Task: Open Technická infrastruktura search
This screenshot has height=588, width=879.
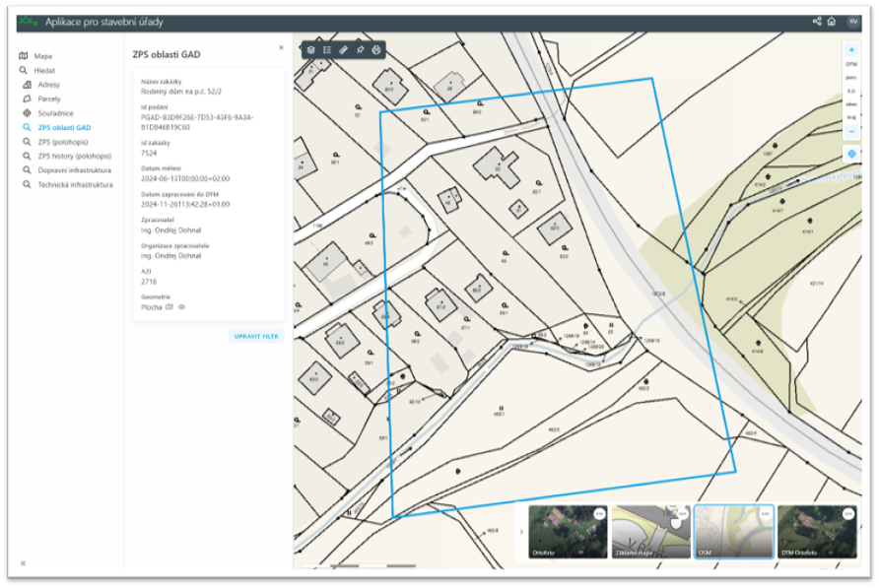Action: 75,184
